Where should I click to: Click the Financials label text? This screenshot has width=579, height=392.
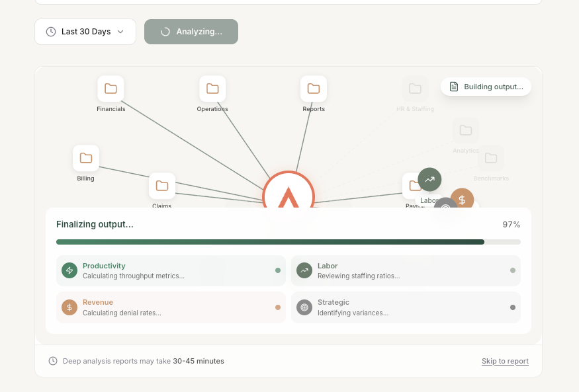click(x=111, y=109)
